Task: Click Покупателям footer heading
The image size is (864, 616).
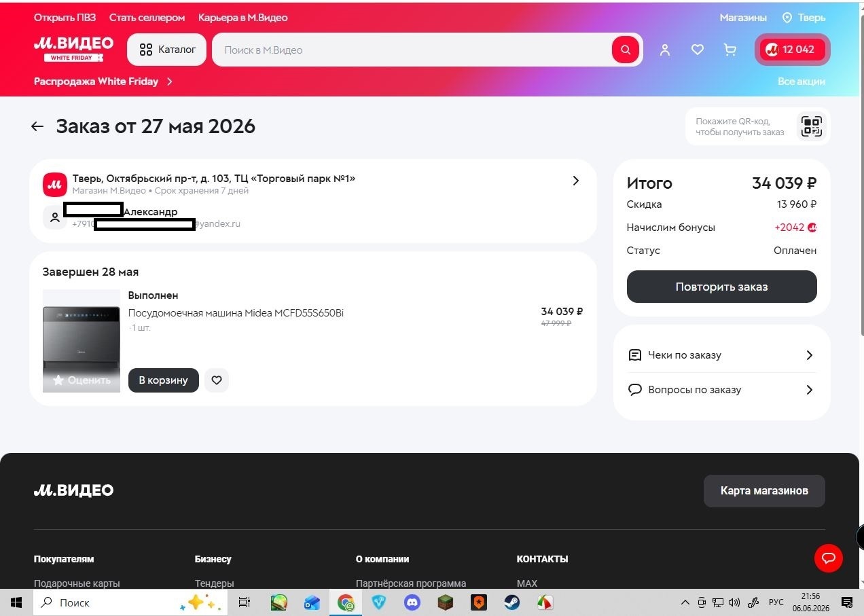Action: pyautogui.click(x=64, y=559)
